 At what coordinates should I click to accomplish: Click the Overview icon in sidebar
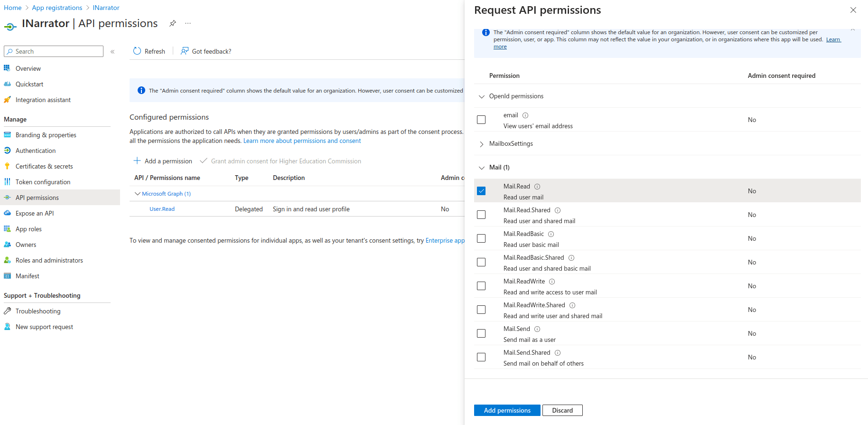(x=7, y=68)
